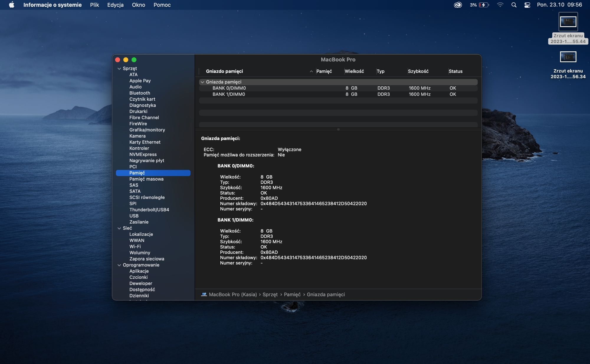Select Bluetooth in the sidebar

(x=140, y=93)
